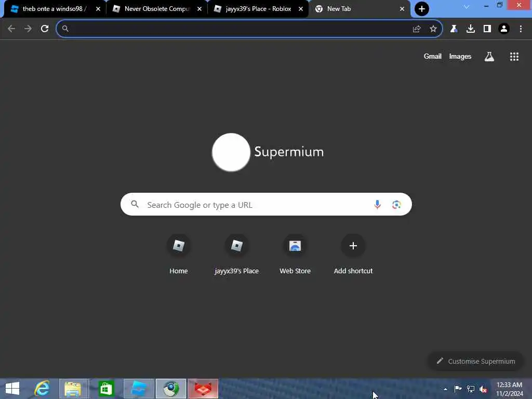Open the jayyx39's Place shortcut
Image resolution: width=532 pixels, height=399 pixels.
pyautogui.click(x=237, y=255)
